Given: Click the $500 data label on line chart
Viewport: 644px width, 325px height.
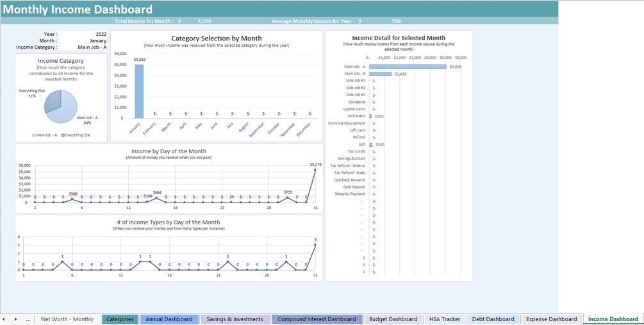Looking at the screenshot, I should (x=72, y=194).
